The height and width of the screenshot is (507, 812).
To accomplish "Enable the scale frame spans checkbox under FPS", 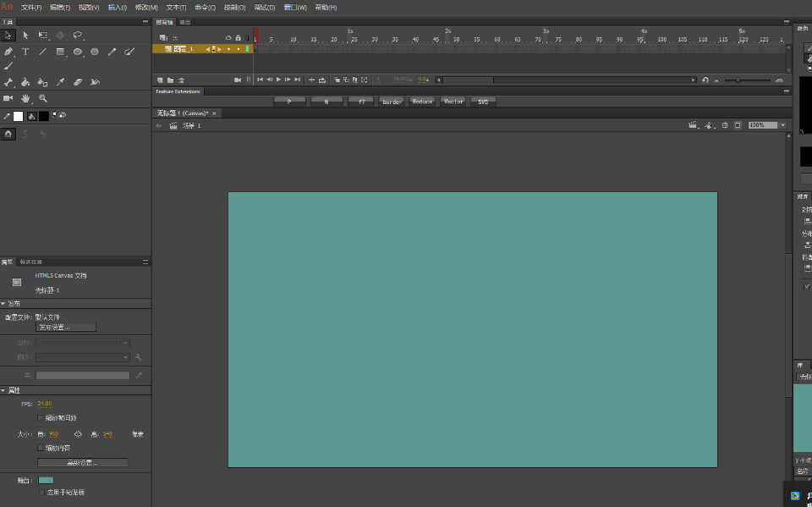I will pos(41,418).
